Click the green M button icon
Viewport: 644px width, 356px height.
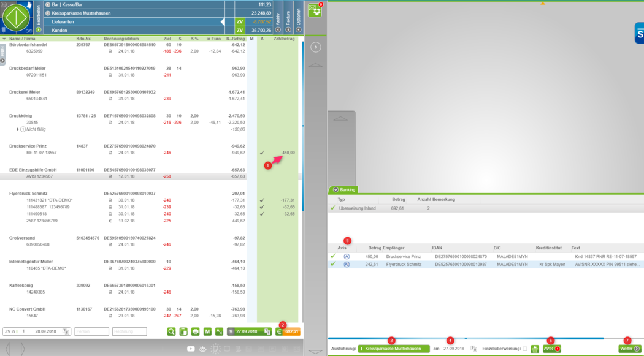click(x=207, y=331)
